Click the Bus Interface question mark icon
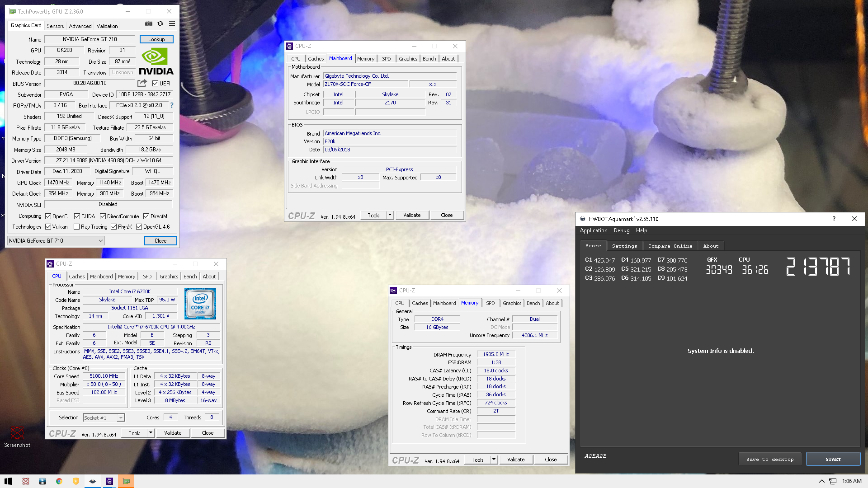868x488 pixels. 172,105
